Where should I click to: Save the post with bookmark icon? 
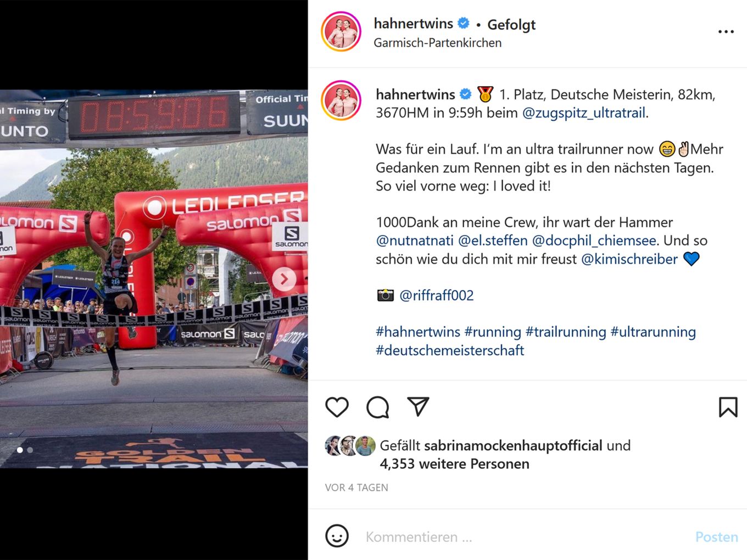[728, 407]
